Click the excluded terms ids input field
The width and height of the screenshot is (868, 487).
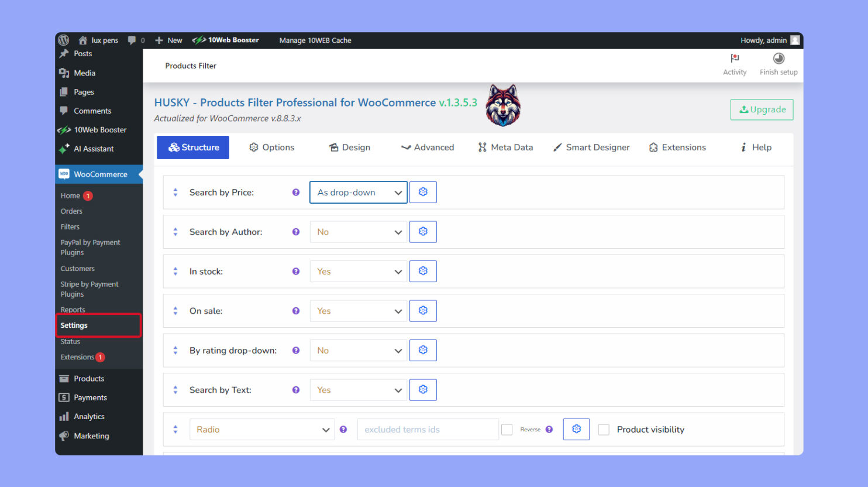click(x=427, y=429)
